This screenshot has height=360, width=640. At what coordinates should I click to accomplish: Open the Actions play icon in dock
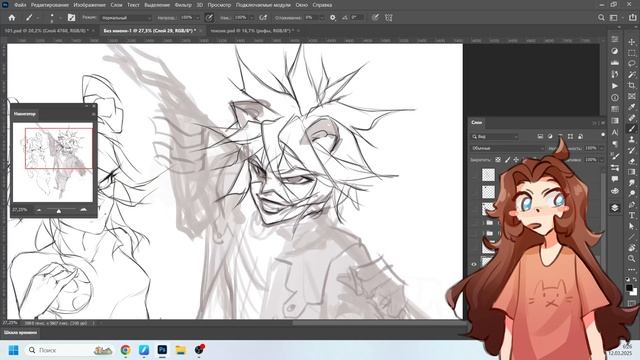coord(615,86)
